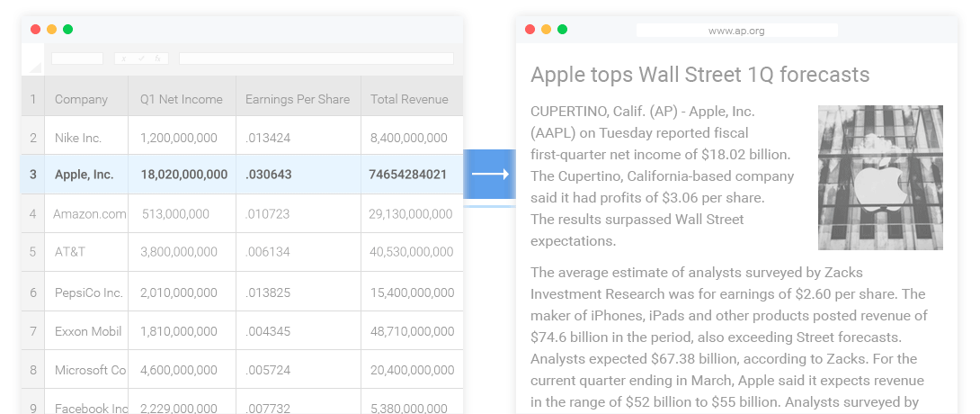Minimize the browser window with yellow button
Viewport: 980px width, 414px height.
click(546, 29)
